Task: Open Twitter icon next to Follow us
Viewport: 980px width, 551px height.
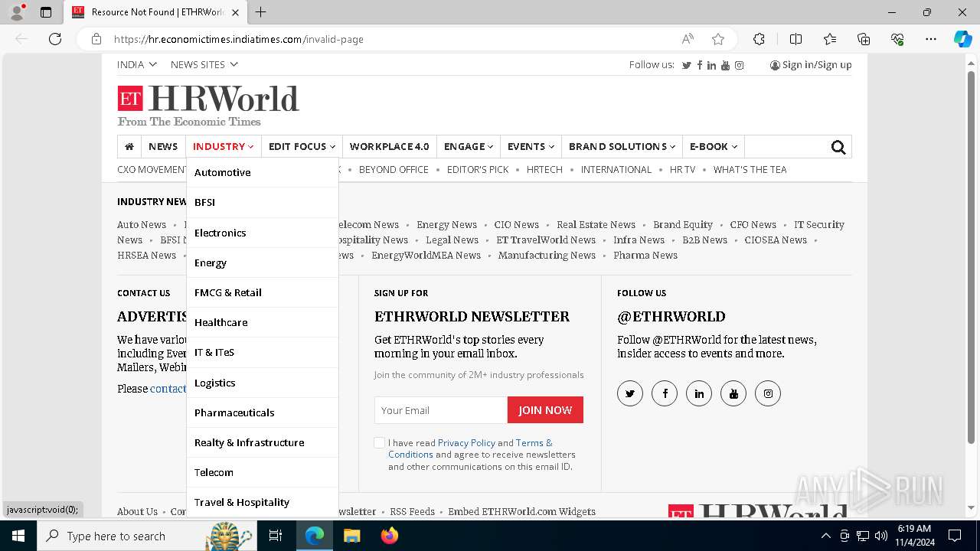Action: click(x=687, y=65)
